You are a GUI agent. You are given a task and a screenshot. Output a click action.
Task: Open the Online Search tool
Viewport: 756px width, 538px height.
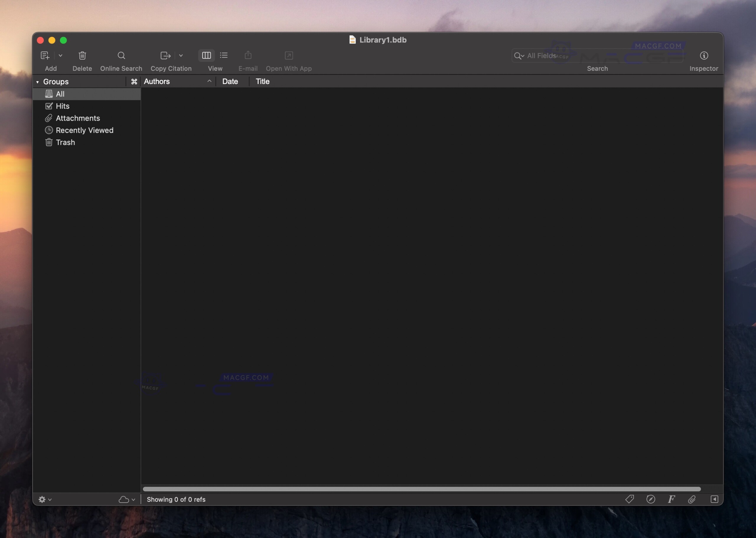pos(121,55)
